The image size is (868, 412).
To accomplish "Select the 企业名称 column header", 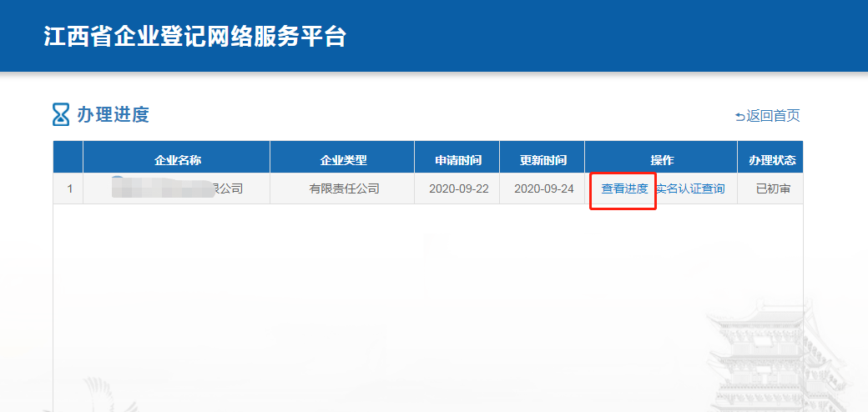I will click(x=177, y=159).
